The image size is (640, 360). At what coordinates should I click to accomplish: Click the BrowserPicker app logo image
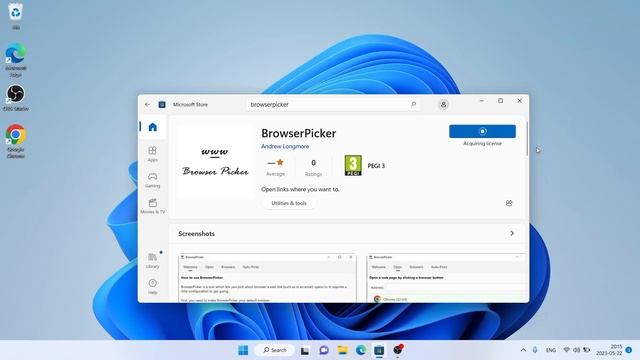215,162
